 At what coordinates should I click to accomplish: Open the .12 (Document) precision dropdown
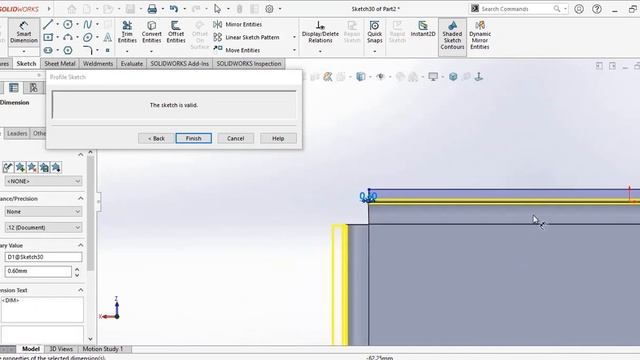(x=43, y=227)
